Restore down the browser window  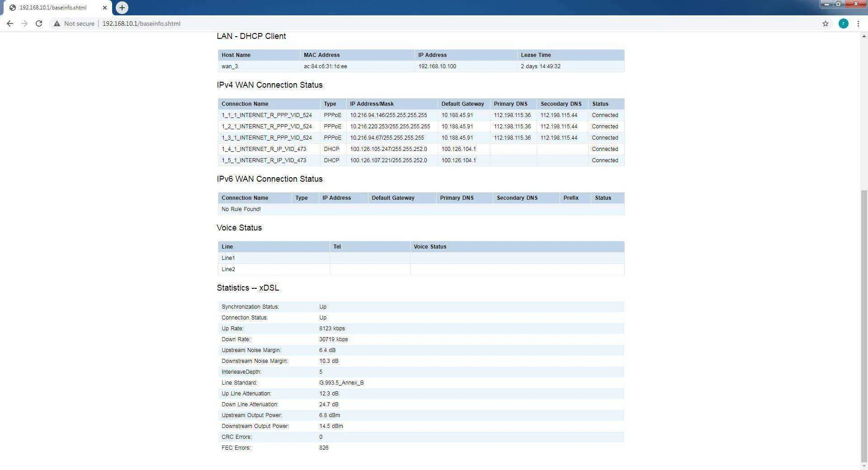[x=838, y=4]
